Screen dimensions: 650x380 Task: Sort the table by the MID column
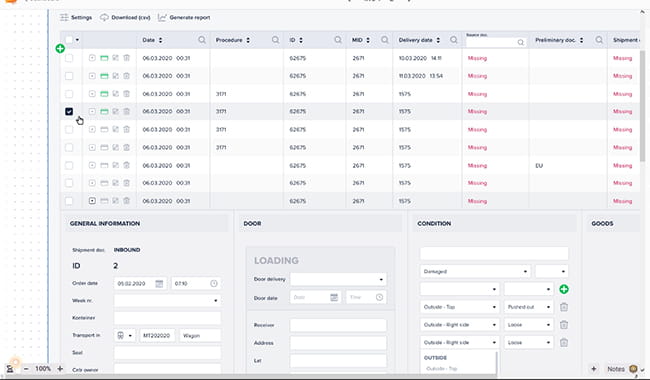click(x=368, y=40)
